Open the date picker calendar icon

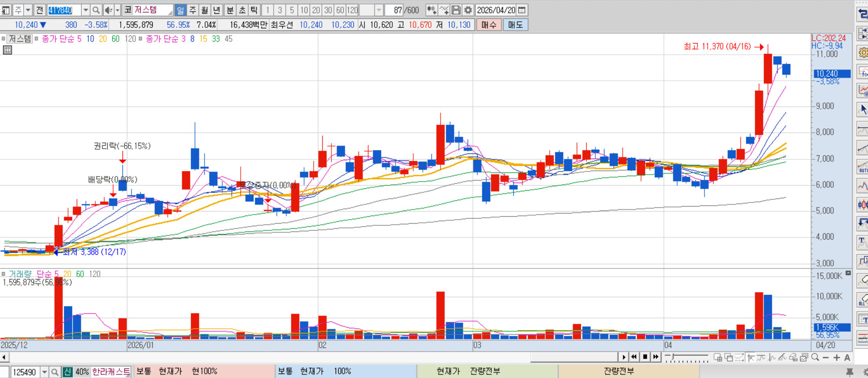point(522,10)
